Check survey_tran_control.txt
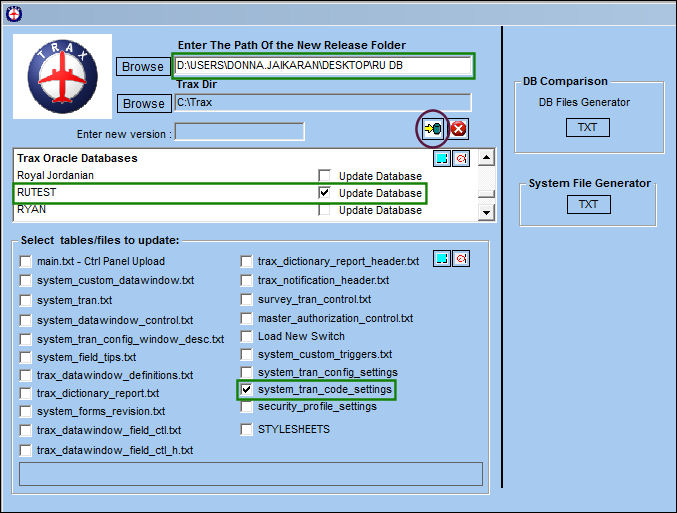Image resolution: width=677 pixels, height=513 pixels. tap(247, 299)
